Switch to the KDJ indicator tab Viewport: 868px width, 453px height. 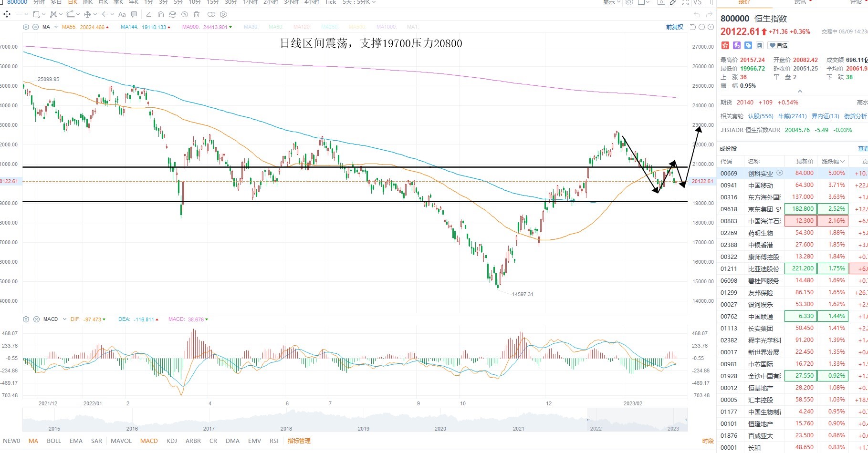(x=172, y=441)
